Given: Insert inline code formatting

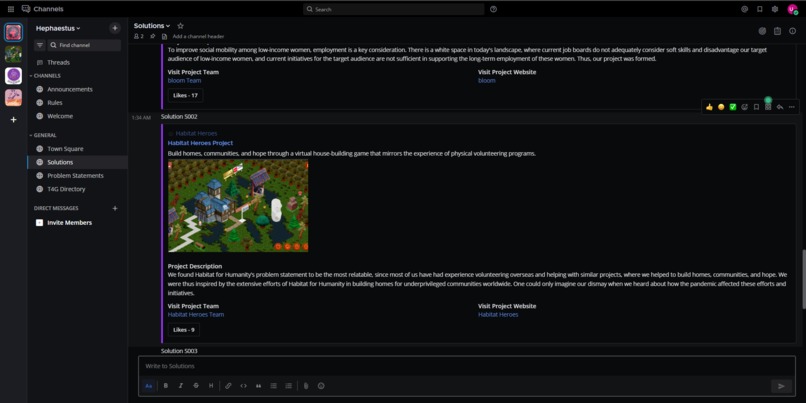Looking at the screenshot, I should click(x=244, y=386).
